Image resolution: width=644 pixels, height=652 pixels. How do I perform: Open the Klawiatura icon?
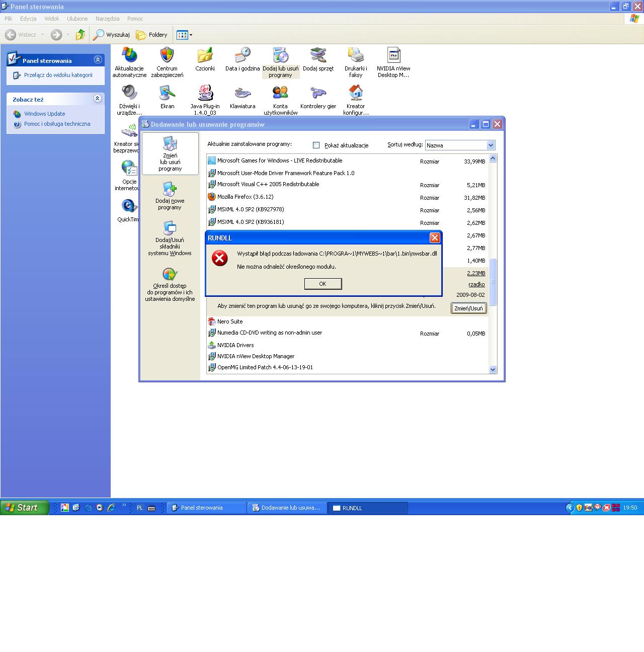tap(243, 97)
